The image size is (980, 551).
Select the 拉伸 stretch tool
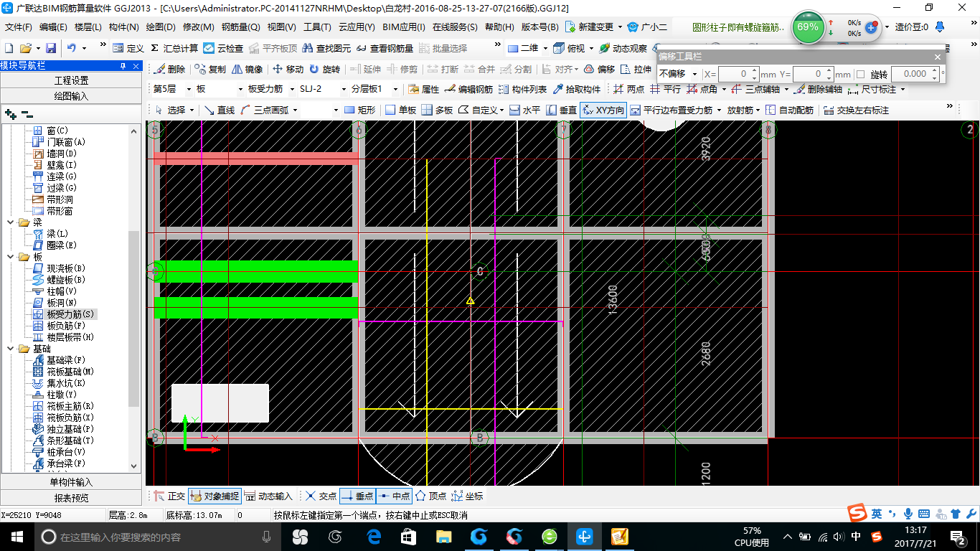click(x=636, y=70)
